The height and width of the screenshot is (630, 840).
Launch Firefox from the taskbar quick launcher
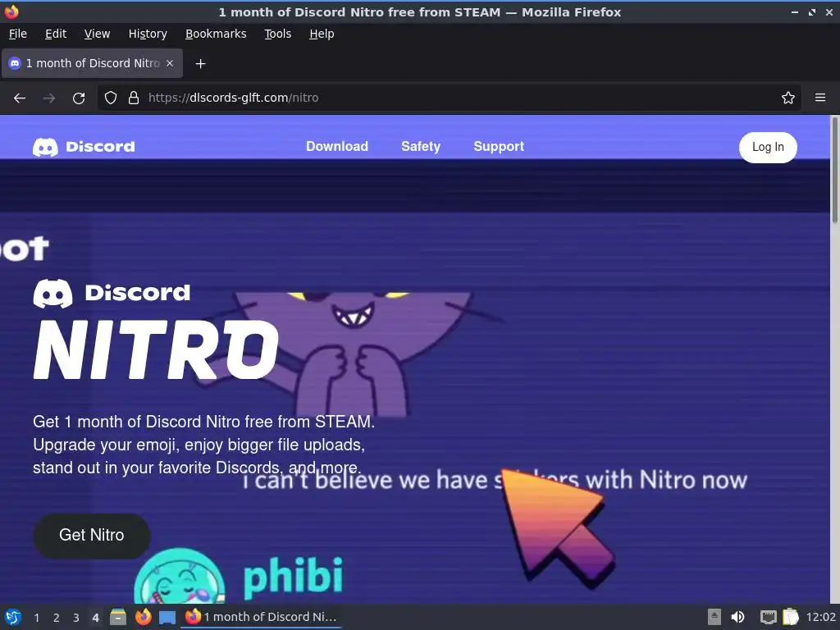[143, 617]
